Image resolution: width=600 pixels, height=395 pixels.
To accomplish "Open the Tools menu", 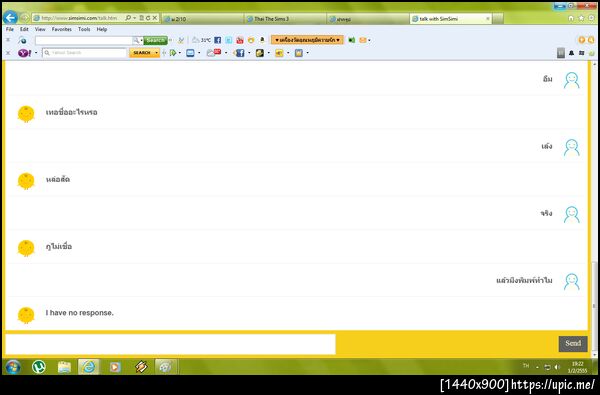I will [x=84, y=29].
